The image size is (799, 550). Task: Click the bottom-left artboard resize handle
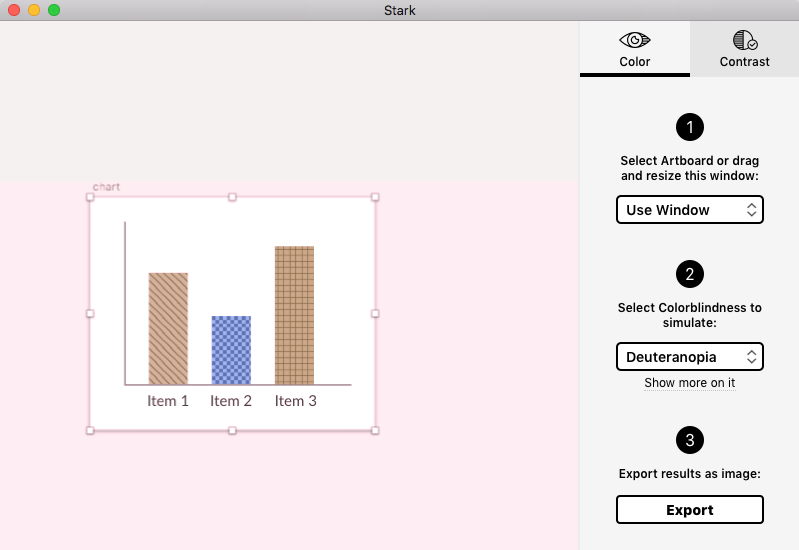pos(90,431)
